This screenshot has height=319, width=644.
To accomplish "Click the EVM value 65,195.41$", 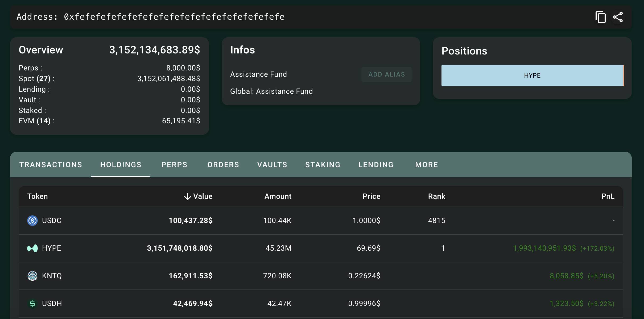I will (x=181, y=121).
